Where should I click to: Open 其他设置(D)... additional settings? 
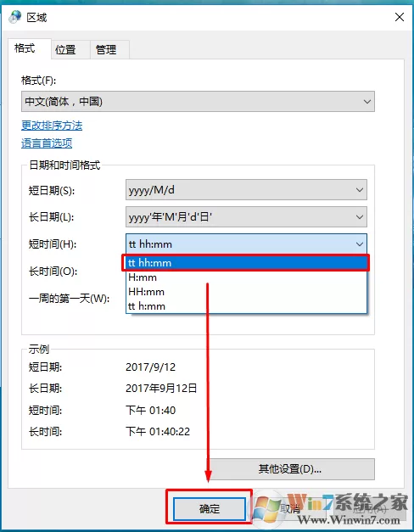pos(290,469)
